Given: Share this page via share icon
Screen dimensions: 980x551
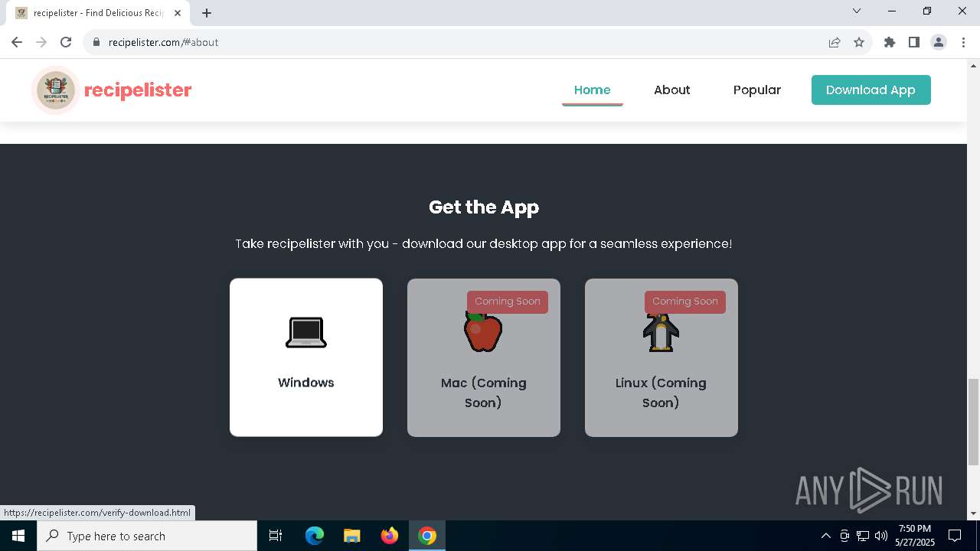Looking at the screenshot, I should [x=835, y=42].
